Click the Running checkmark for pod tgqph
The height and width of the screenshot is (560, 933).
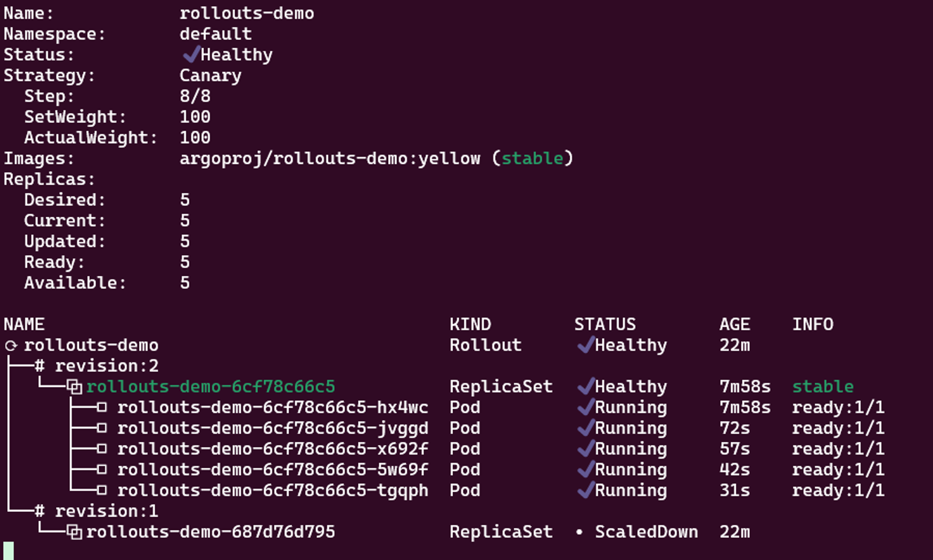click(585, 490)
